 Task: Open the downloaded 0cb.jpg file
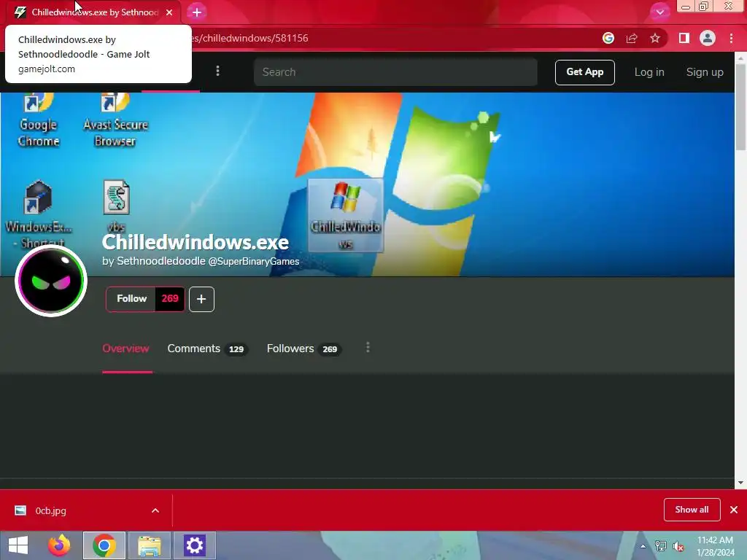click(50, 510)
